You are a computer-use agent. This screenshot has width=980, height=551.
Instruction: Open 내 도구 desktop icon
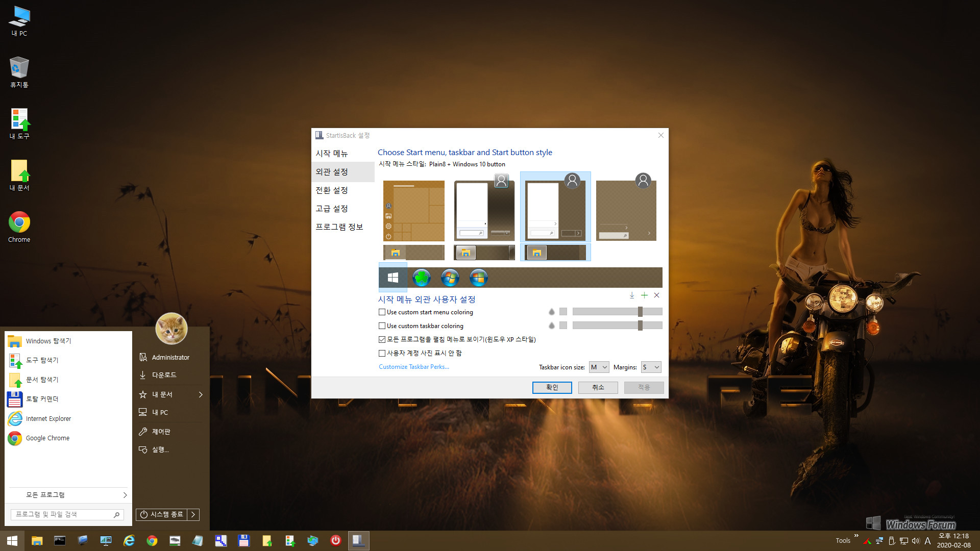[x=19, y=124]
